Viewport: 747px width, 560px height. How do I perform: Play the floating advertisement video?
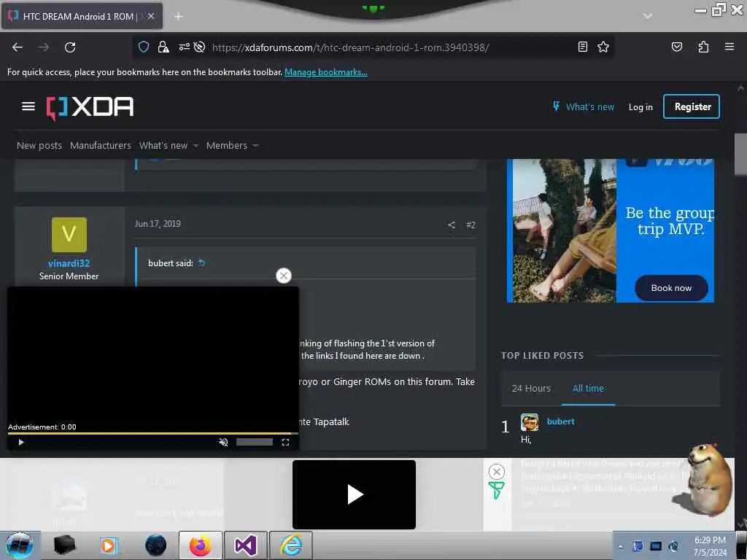(21, 443)
